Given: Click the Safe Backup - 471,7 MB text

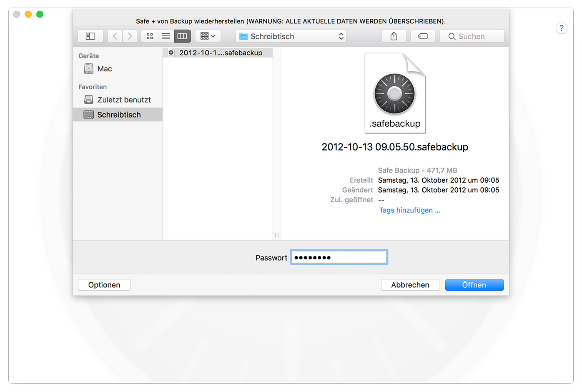Looking at the screenshot, I should (x=417, y=170).
